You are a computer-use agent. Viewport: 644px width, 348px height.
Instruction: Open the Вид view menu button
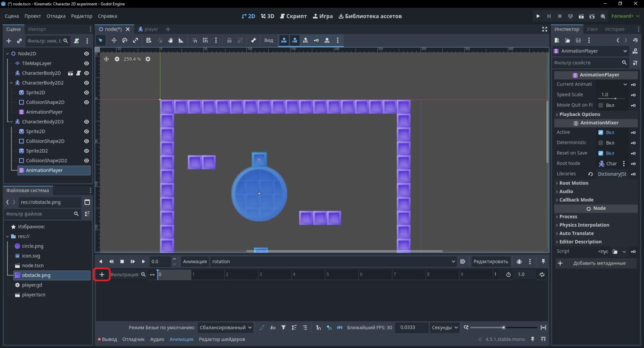click(268, 40)
